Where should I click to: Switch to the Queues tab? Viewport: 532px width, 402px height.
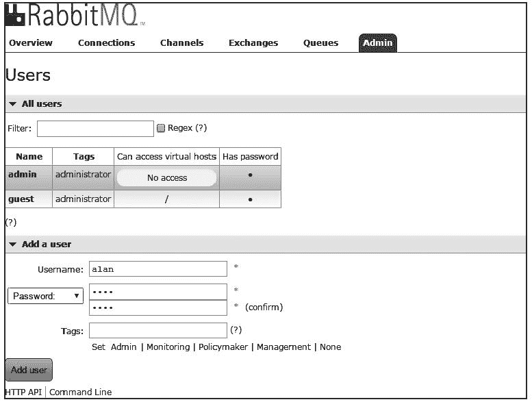click(x=320, y=43)
